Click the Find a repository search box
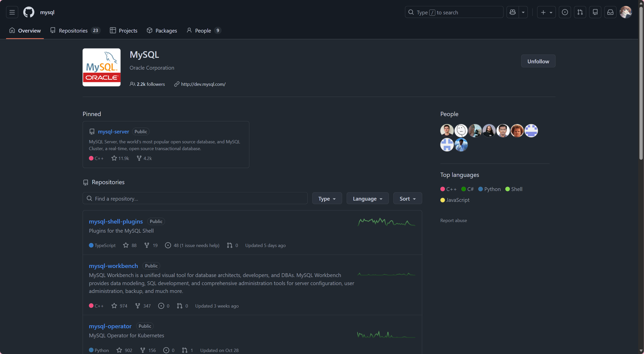 195,198
